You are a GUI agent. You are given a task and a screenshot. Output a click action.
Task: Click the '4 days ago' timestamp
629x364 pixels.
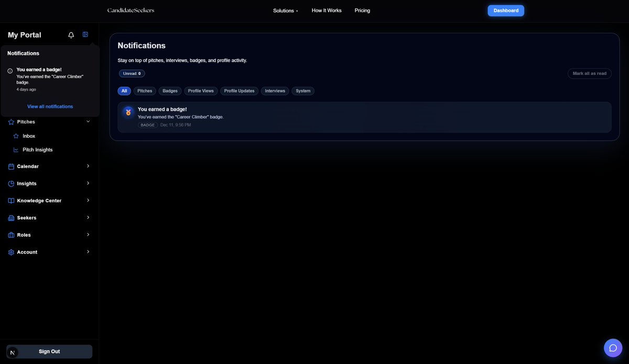coord(26,90)
